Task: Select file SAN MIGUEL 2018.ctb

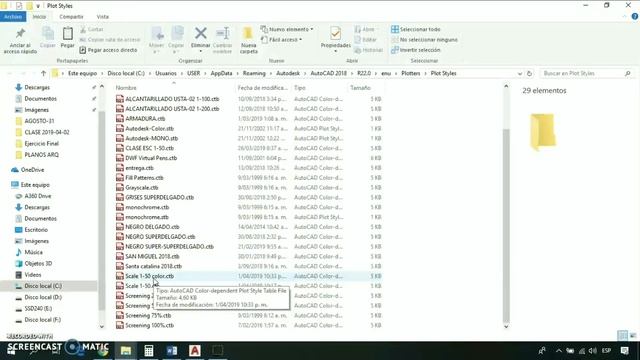Action: click(152, 256)
